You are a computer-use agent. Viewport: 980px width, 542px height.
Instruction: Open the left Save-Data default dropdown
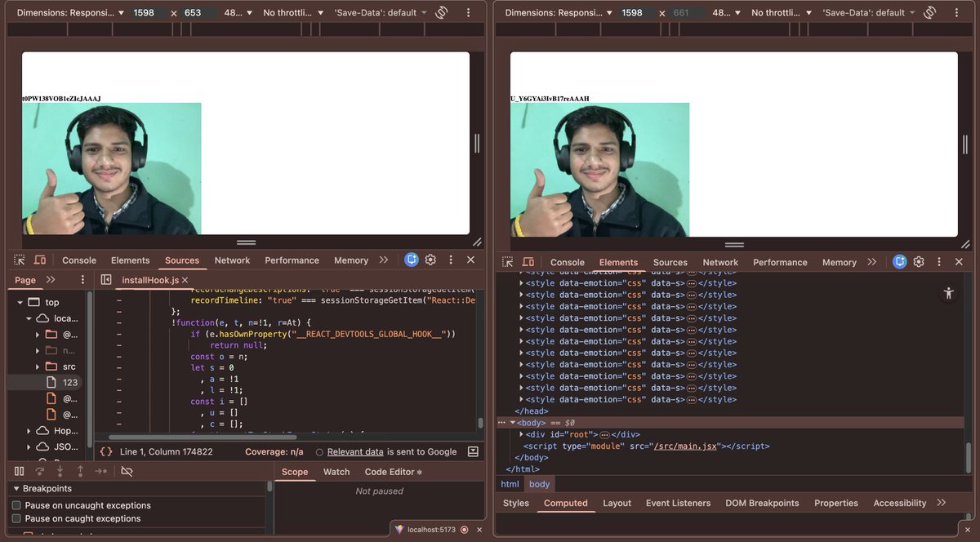tap(381, 13)
